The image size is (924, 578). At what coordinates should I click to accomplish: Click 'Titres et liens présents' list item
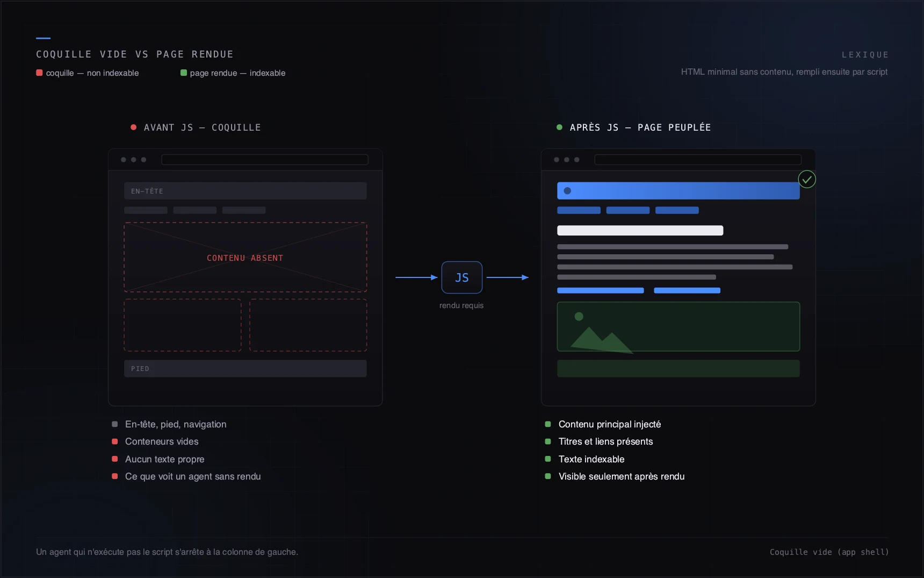point(606,441)
